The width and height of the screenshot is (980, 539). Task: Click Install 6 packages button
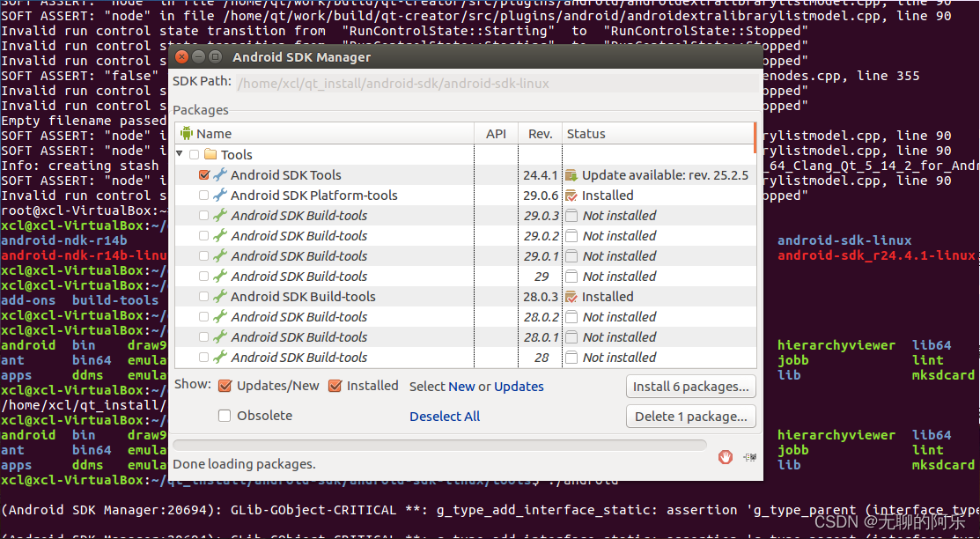[690, 387]
